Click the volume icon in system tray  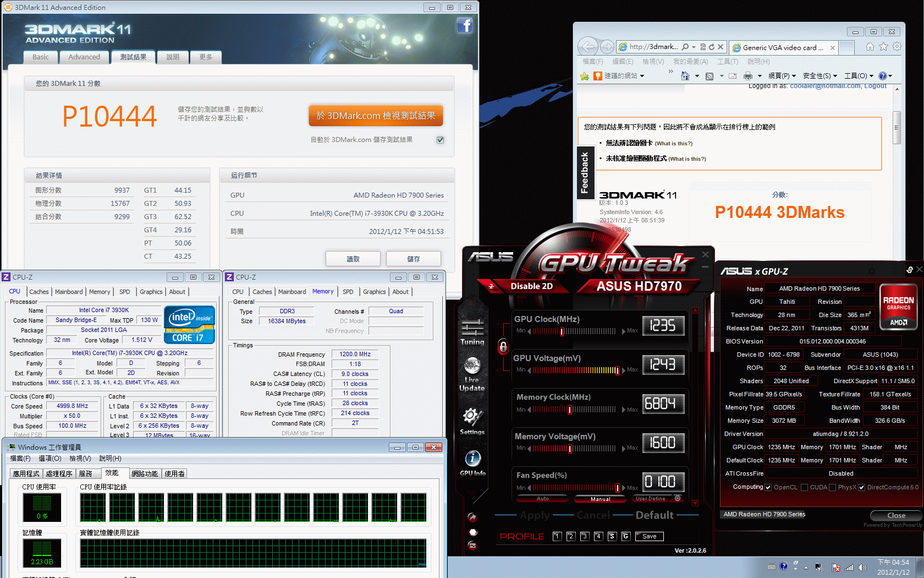pyautogui.click(x=862, y=567)
